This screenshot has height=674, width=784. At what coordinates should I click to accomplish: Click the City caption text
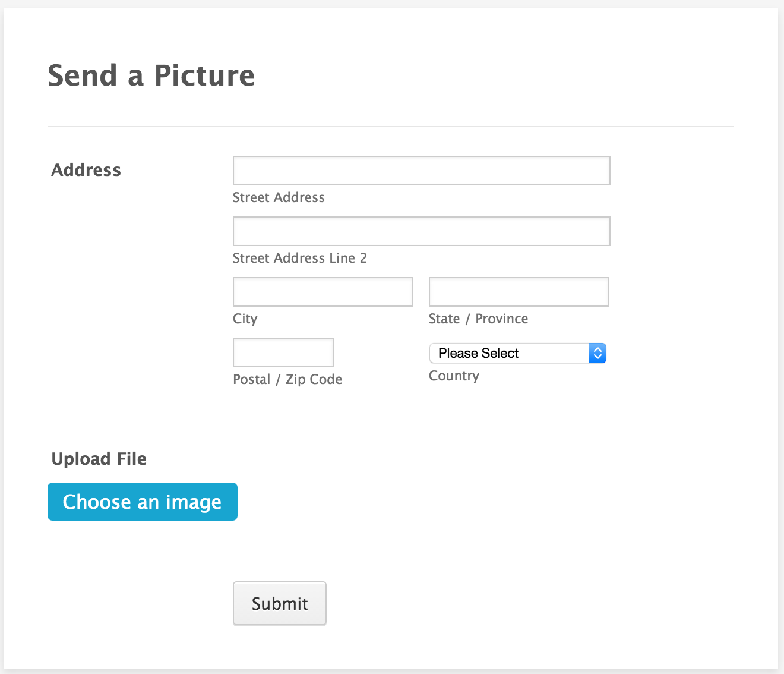[245, 319]
